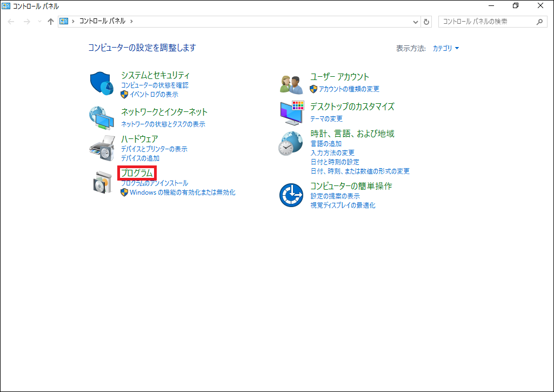Click the 日付と時刻の設定 link

[335, 162]
